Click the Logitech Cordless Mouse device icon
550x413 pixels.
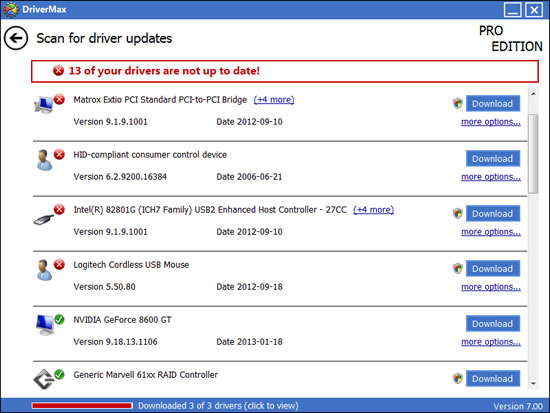point(44,270)
